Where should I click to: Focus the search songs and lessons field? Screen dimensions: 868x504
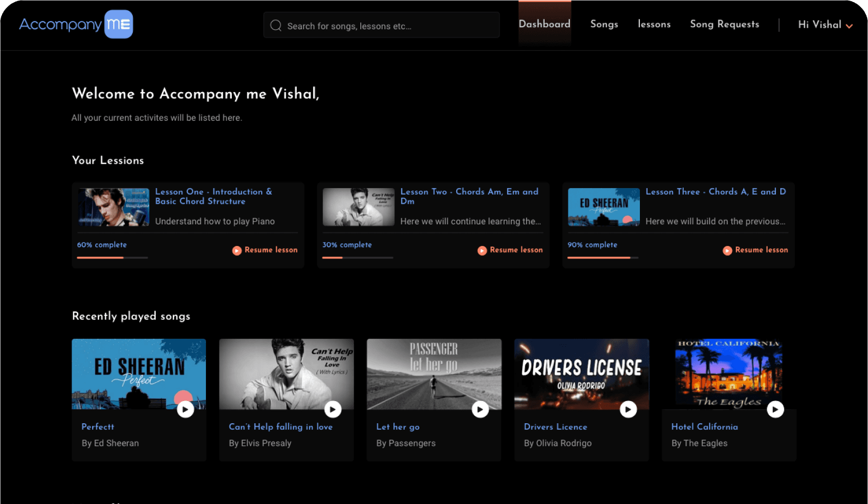click(381, 25)
